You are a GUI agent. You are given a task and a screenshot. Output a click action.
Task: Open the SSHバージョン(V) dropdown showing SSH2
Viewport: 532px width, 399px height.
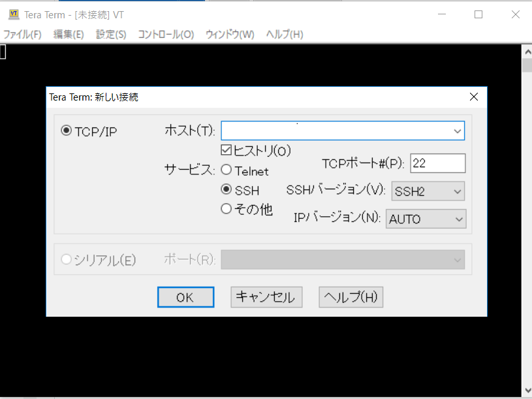click(428, 191)
